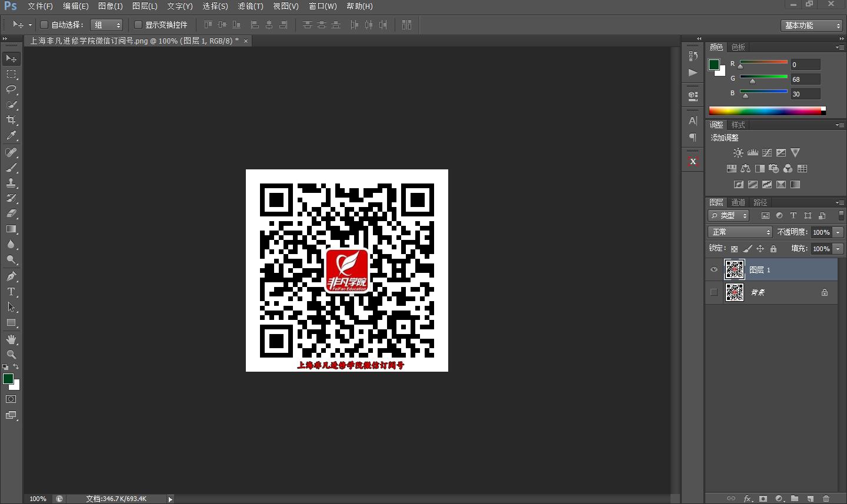Select the Clone Stamp tool
The image size is (847, 504).
(x=11, y=183)
